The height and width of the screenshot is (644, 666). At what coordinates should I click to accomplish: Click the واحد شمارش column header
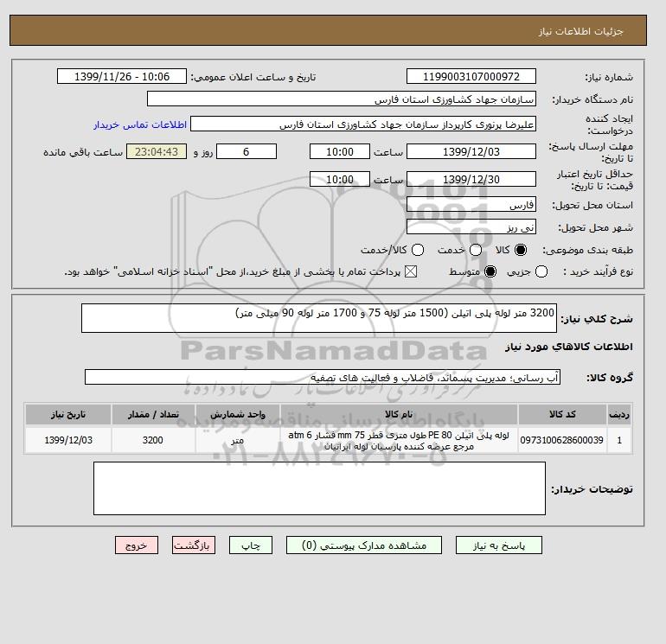click(238, 414)
